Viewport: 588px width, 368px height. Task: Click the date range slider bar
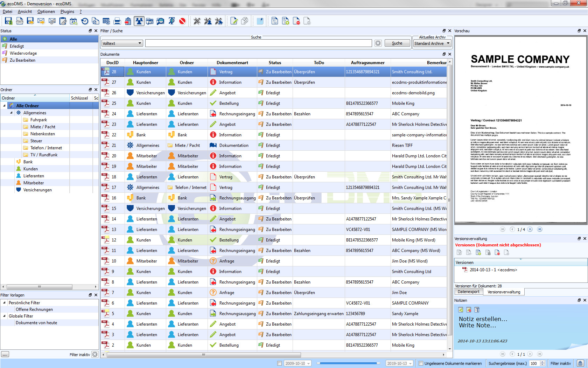348,363
